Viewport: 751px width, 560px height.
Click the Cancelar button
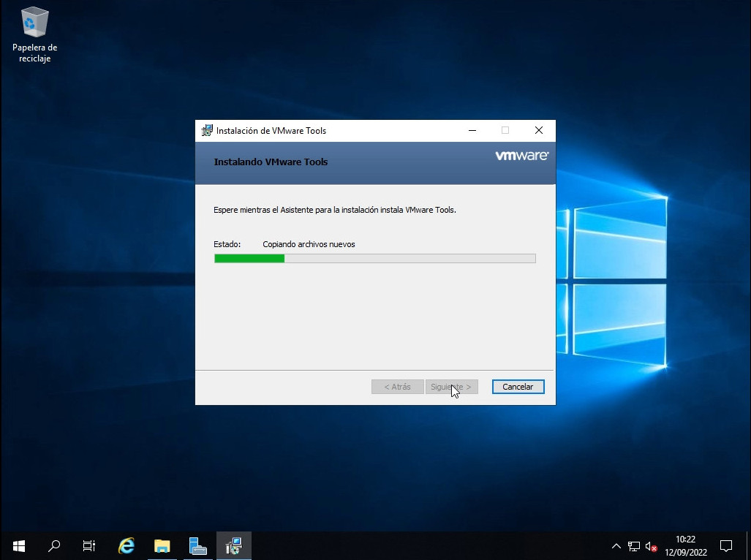518,387
